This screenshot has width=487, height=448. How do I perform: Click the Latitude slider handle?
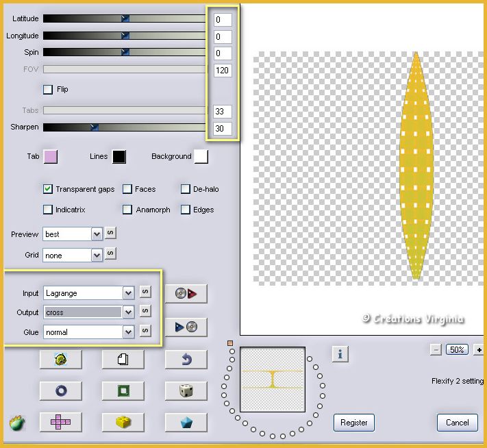click(125, 18)
